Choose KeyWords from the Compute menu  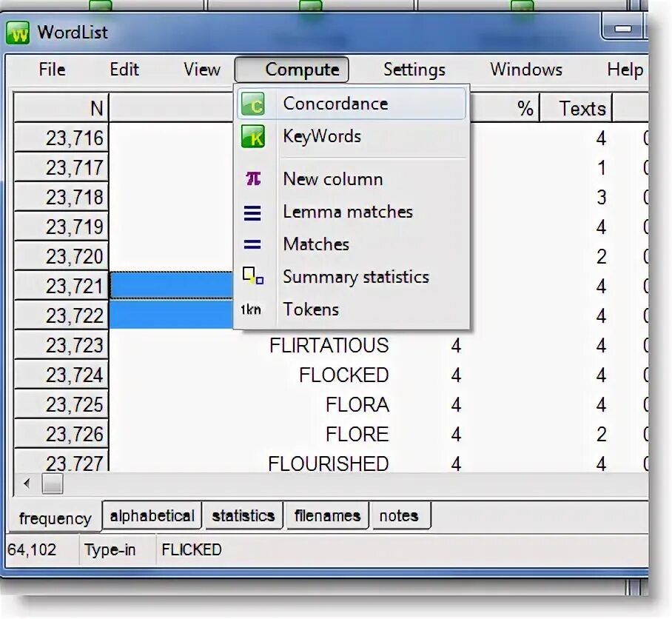(352, 137)
